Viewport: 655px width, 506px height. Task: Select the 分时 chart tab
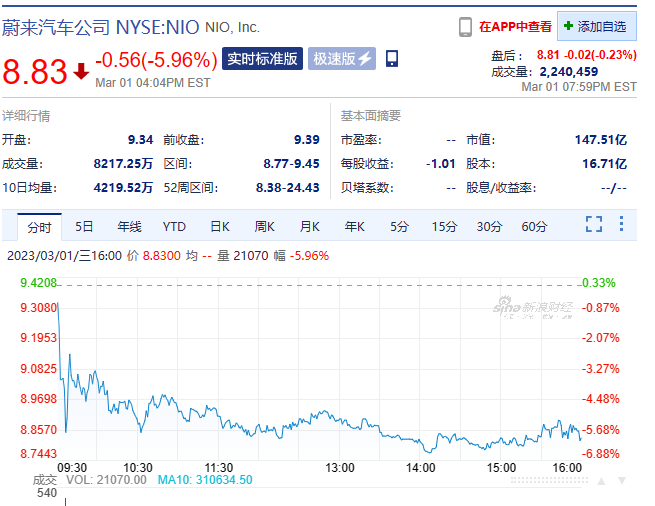point(39,227)
